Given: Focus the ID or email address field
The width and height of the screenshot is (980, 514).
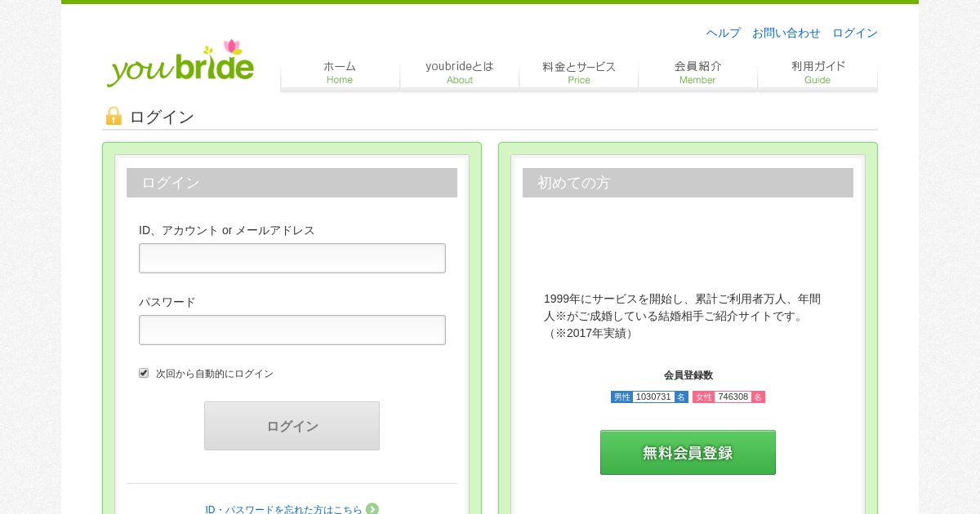Looking at the screenshot, I should click(292, 258).
